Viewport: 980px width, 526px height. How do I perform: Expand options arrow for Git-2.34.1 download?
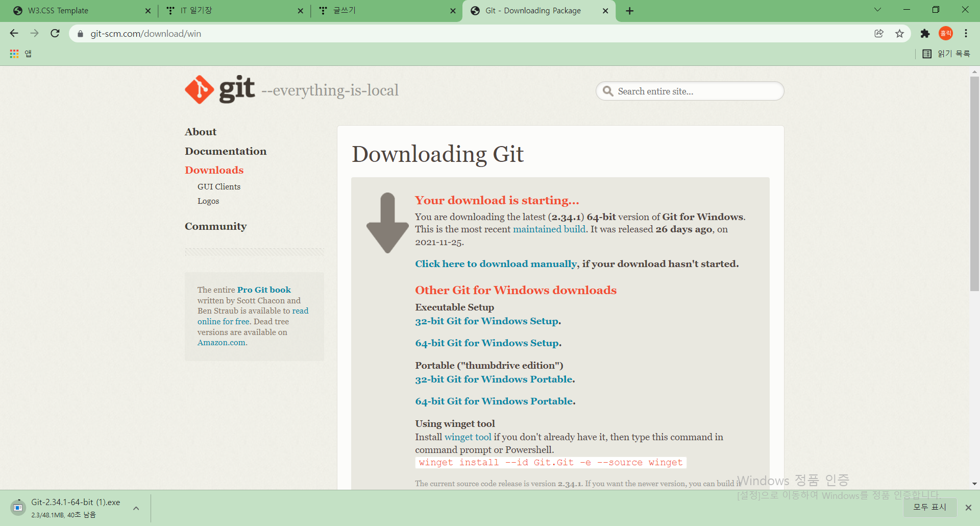(136, 508)
